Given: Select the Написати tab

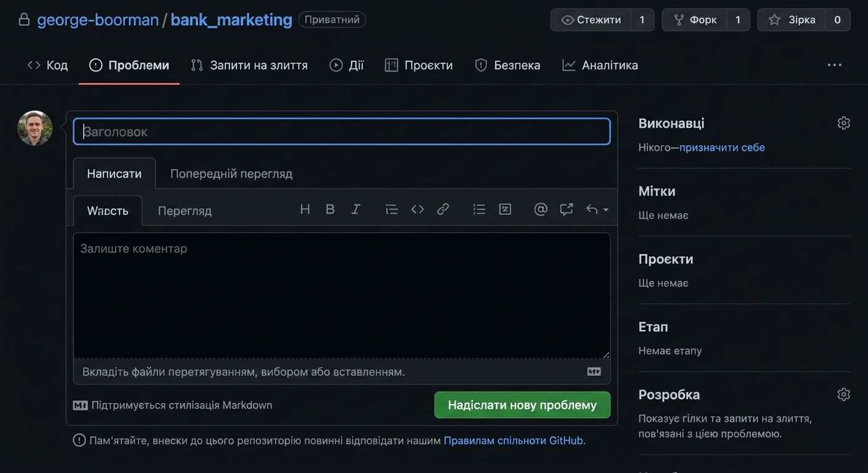Looking at the screenshot, I should pyautogui.click(x=114, y=174).
